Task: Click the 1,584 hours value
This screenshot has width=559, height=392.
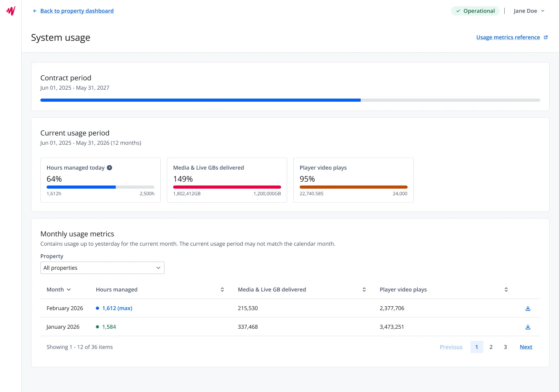Action: click(109, 327)
